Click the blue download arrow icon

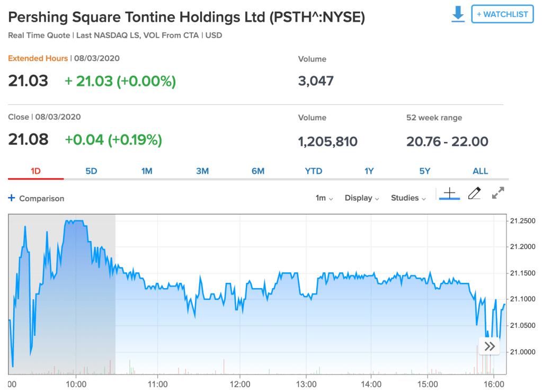point(458,14)
